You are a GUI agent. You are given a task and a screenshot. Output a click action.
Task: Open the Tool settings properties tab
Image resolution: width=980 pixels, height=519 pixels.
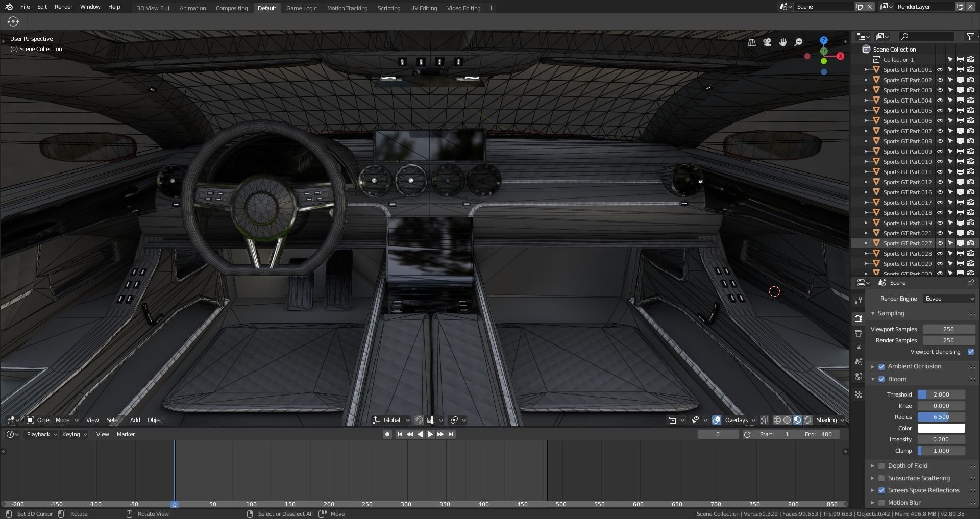pos(859,300)
